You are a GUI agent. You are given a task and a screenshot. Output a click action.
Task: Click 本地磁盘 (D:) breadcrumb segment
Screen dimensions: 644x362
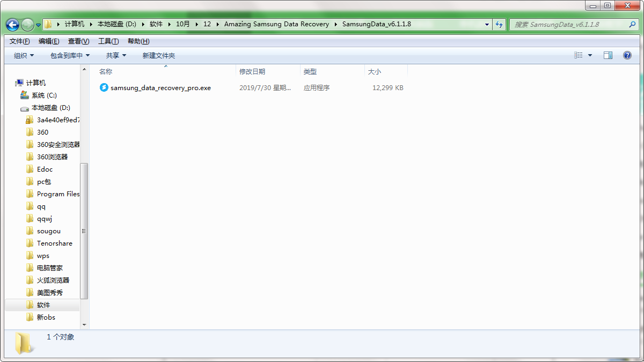click(117, 24)
